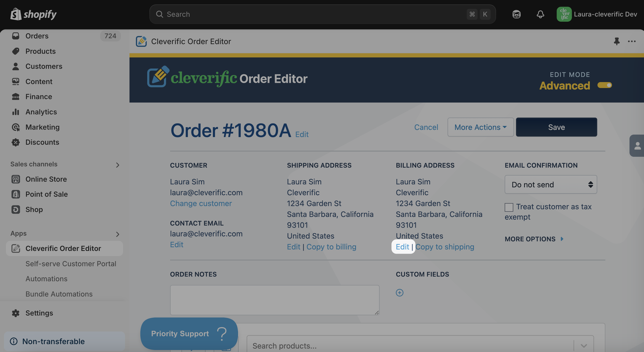Click the Finance bank icon
The width and height of the screenshot is (644, 352).
pos(16,97)
